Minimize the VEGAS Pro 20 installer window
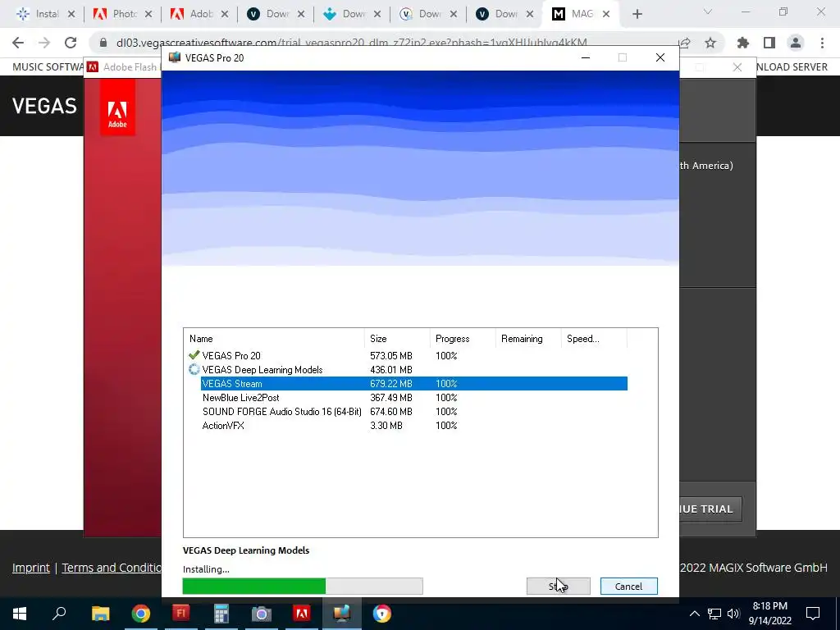 coord(586,57)
